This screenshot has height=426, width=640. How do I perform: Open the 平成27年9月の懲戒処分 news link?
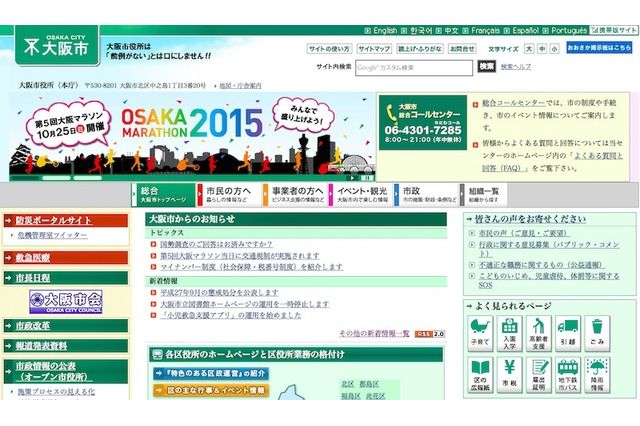pyautogui.click(x=219, y=293)
